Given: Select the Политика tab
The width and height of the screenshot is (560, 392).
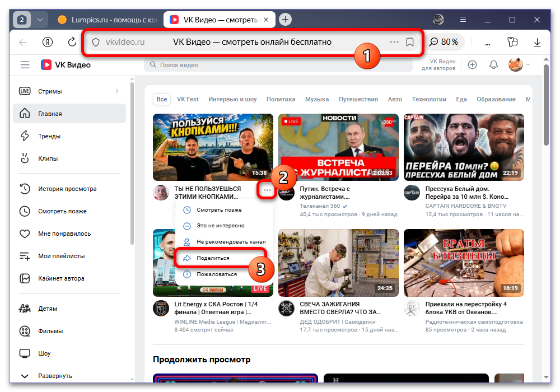Looking at the screenshot, I should 281,99.
